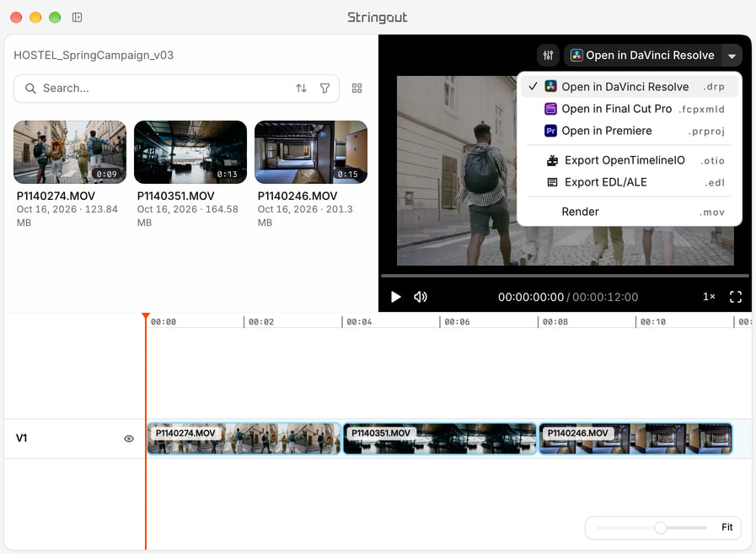Click P1140274.MOV file name label
The image size is (756, 554).
[56, 196]
